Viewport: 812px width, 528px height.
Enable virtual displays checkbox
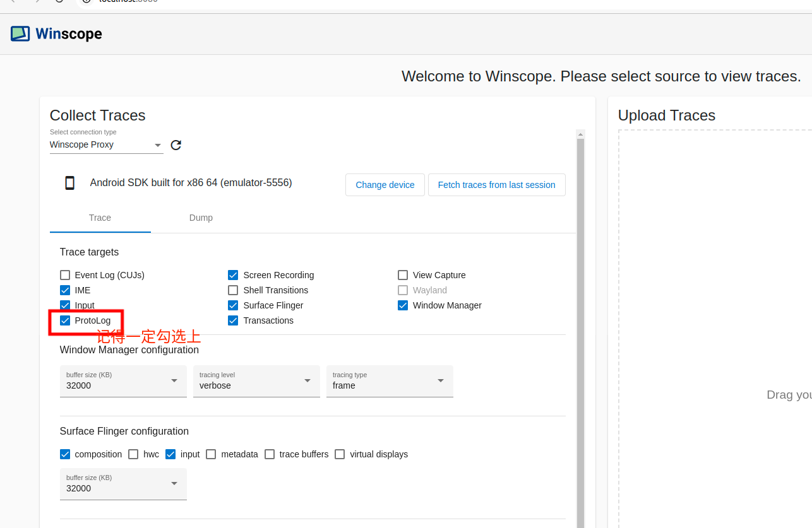point(340,454)
